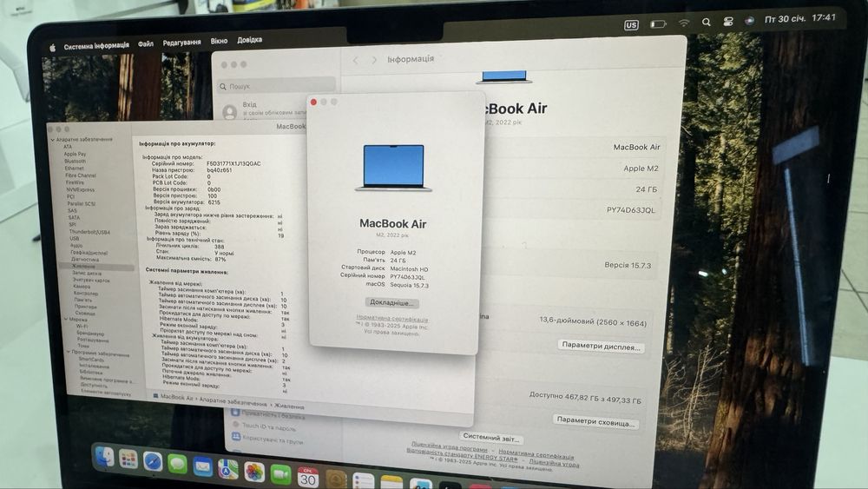
Task: Select Thunderbolt/USB4 in the sidebar
Action: pyautogui.click(x=89, y=232)
